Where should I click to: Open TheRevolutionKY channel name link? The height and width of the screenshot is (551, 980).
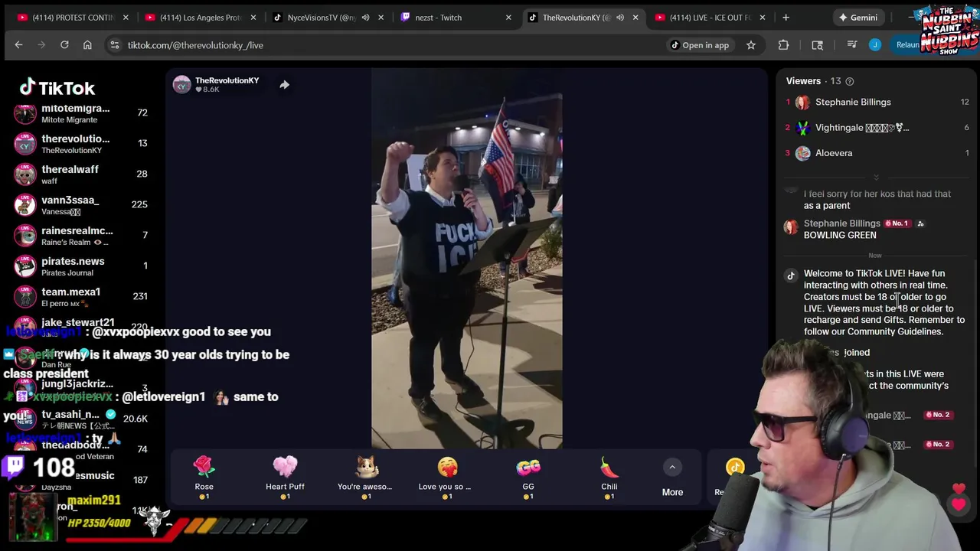(227, 80)
